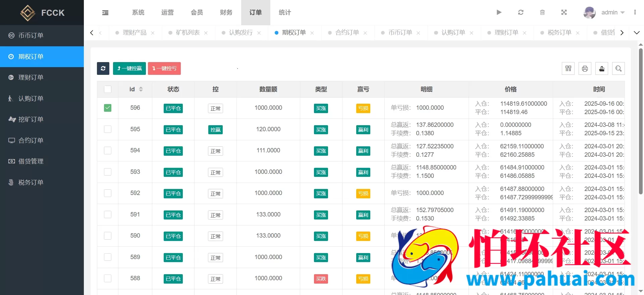Switch to the 理财订单 tab

click(x=506, y=33)
